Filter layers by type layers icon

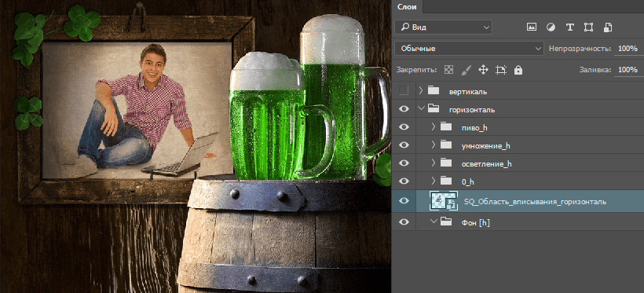tap(569, 27)
